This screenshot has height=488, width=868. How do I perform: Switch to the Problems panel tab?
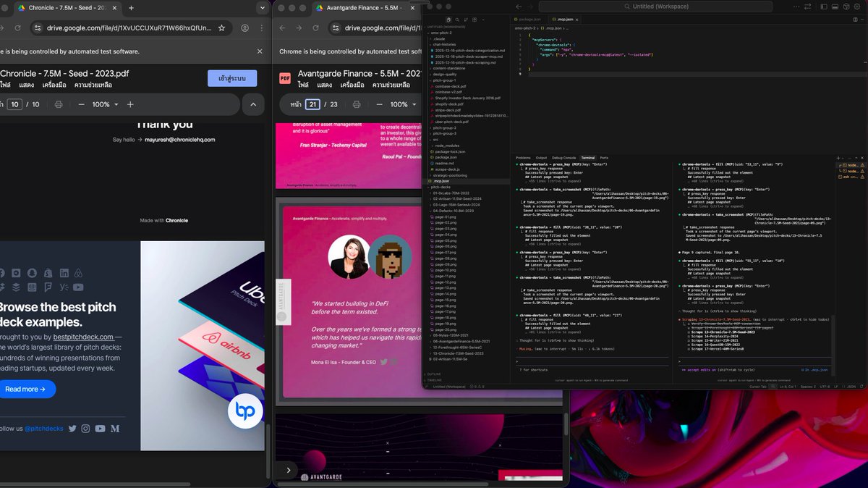pyautogui.click(x=523, y=157)
